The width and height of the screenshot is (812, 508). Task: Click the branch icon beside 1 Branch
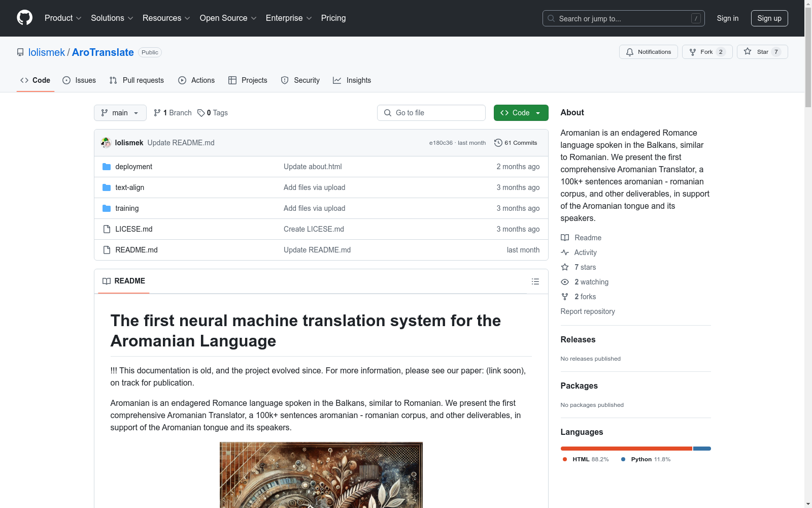pos(157,113)
